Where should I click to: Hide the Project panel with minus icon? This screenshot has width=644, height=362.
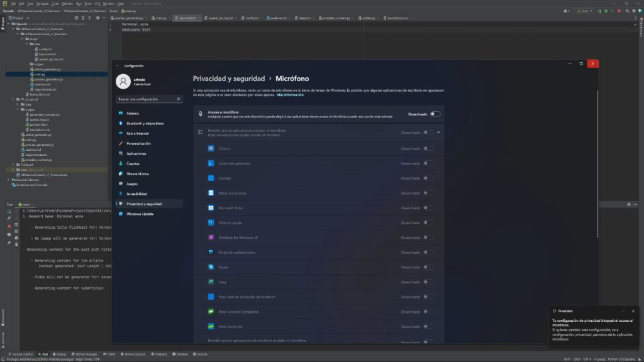104,18
